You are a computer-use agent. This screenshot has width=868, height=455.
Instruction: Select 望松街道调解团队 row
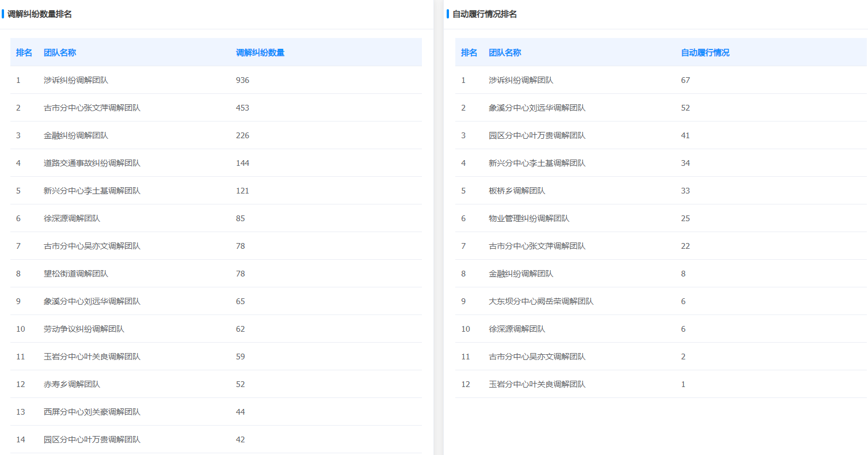point(76,274)
